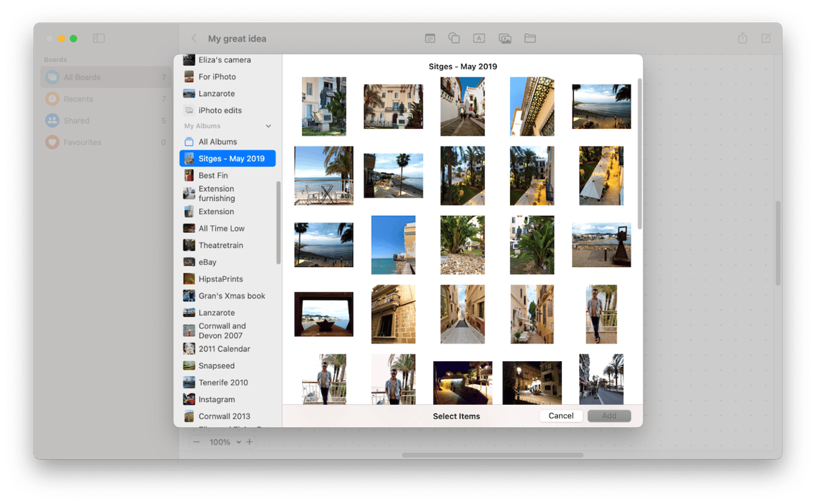
Task: Click the folder insert file icon
Action: (x=530, y=39)
